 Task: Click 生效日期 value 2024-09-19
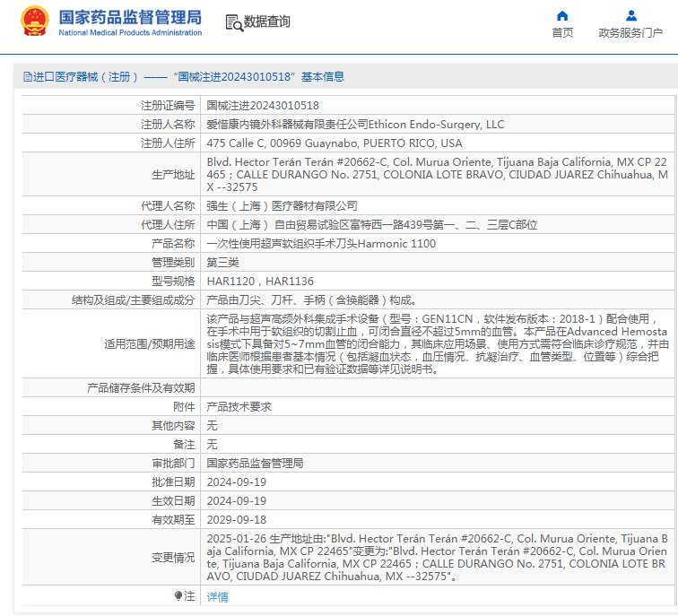tap(237, 500)
